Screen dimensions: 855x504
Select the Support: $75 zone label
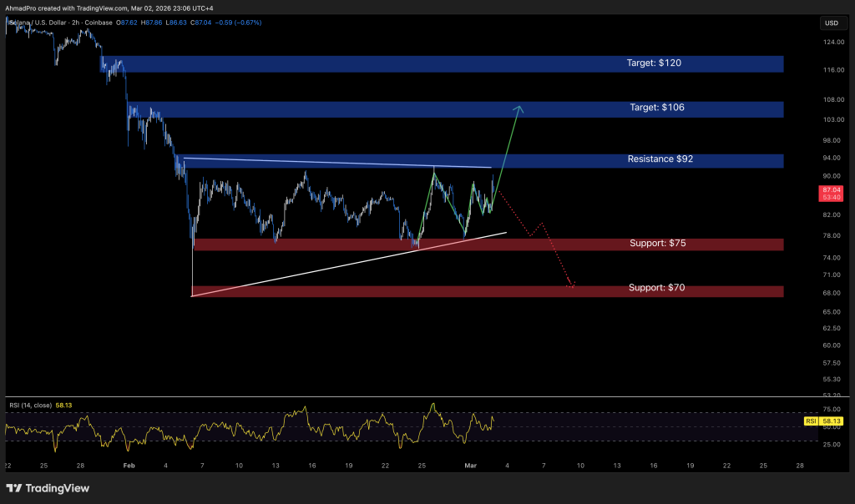(658, 244)
